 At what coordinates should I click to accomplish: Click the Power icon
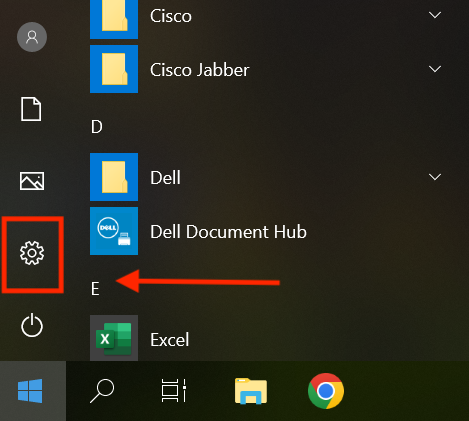coord(32,325)
